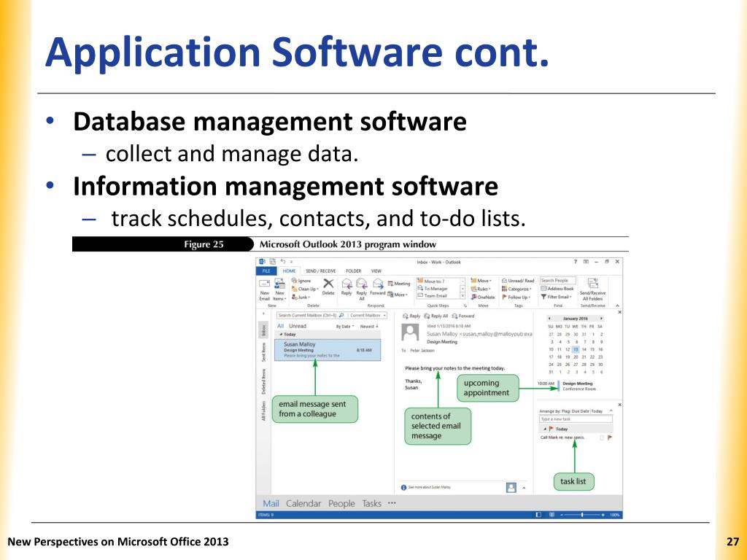Switch to the SEND / RECEIVE tab
This screenshot has height=560, width=747.
coord(321,271)
